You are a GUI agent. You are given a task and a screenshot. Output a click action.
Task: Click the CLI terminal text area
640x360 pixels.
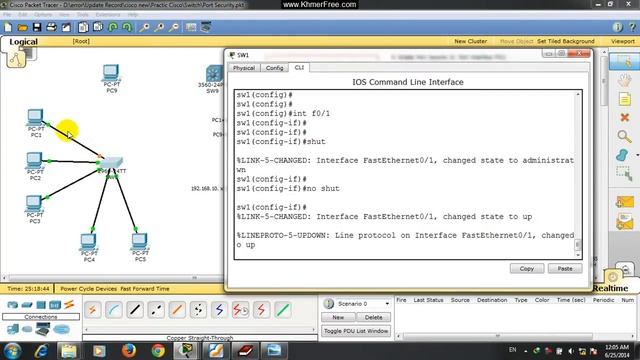click(405, 174)
